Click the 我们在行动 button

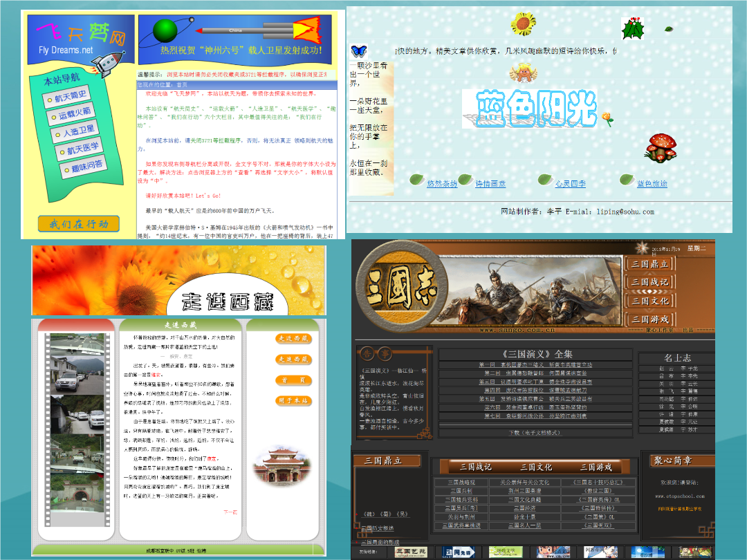tap(79, 224)
